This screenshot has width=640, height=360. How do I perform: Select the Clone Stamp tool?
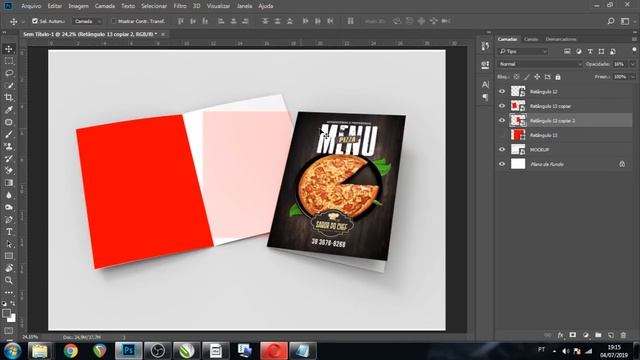[9, 146]
